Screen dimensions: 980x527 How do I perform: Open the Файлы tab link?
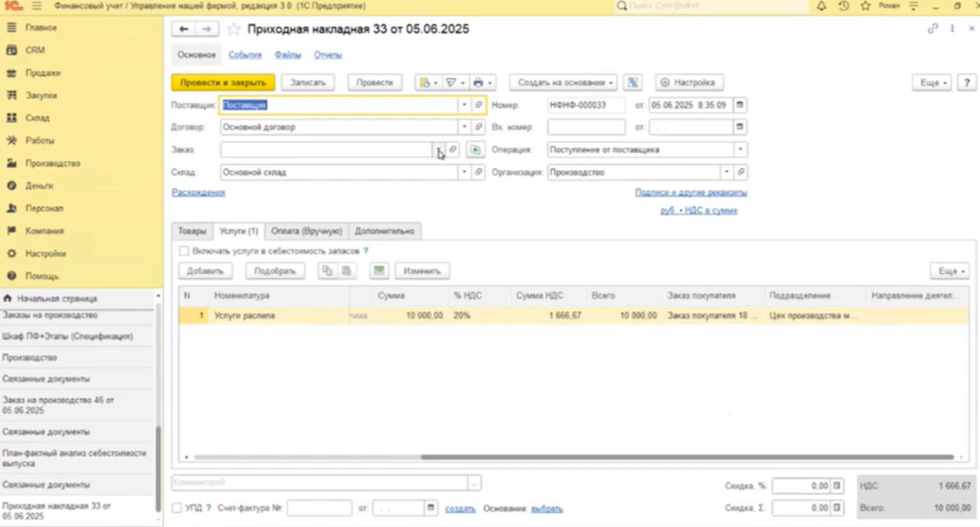click(288, 55)
